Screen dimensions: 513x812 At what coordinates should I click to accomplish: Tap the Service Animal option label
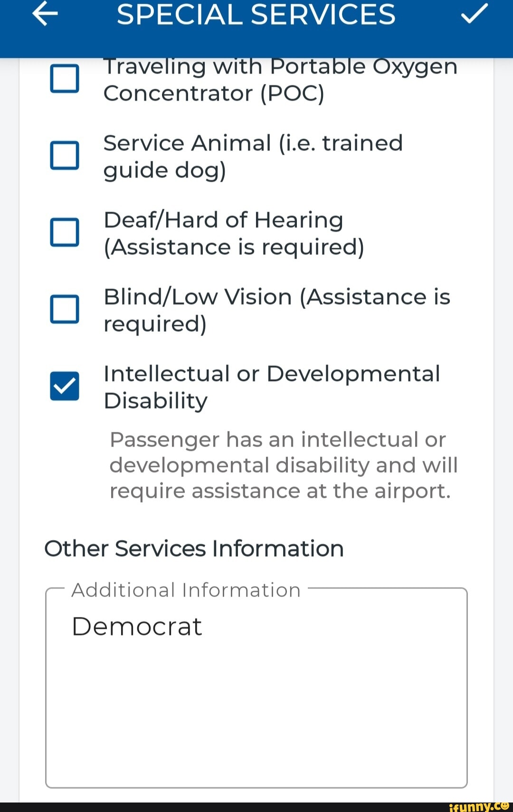click(x=253, y=156)
